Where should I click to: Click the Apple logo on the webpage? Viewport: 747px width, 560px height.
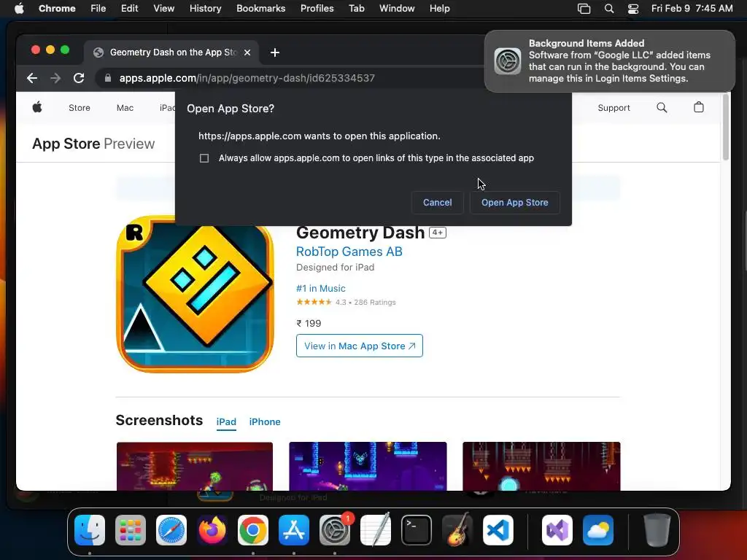[x=37, y=108]
